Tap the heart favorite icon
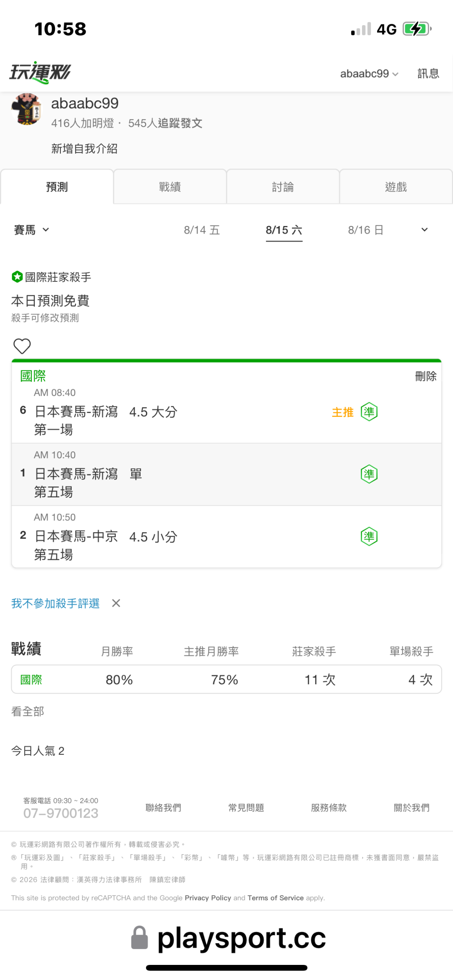 pyautogui.click(x=22, y=346)
